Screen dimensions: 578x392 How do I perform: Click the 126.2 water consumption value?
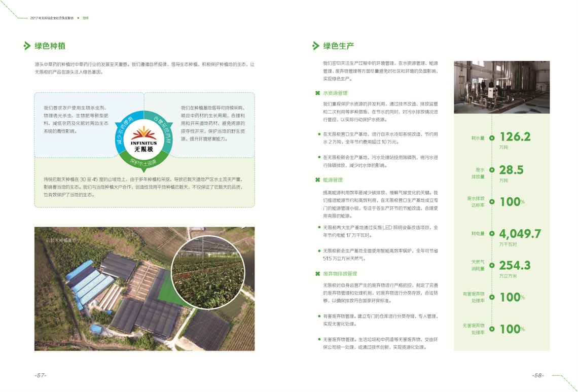pos(515,137)
